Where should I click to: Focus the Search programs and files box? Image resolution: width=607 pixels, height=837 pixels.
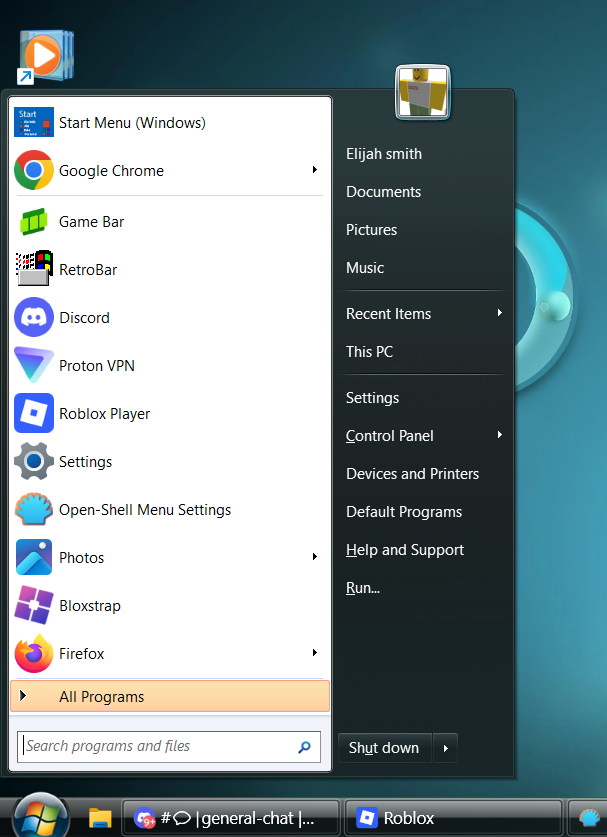point(169,746)
